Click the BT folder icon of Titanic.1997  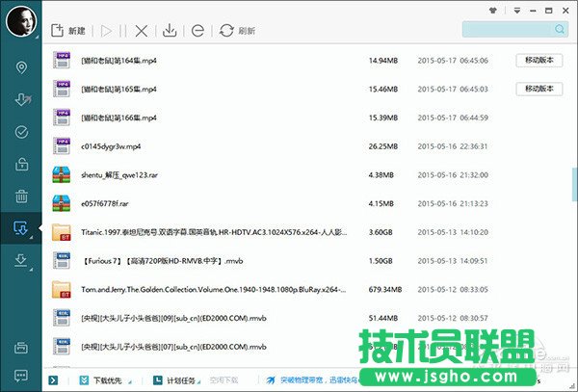tap(62, 232)
